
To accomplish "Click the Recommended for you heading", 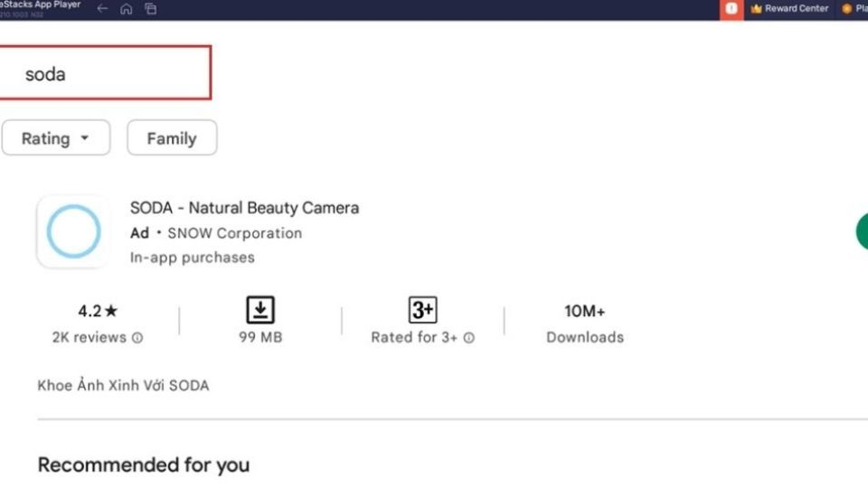I will [x=144, y=465].
